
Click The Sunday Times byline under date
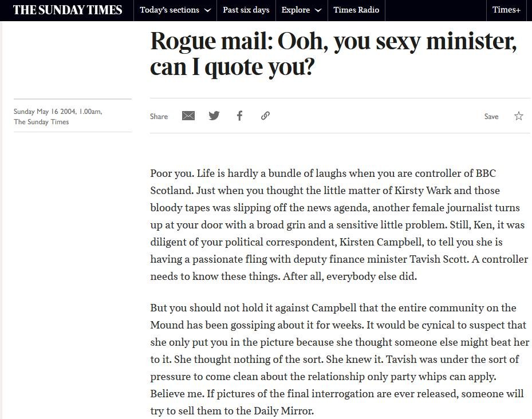point(41,121)
